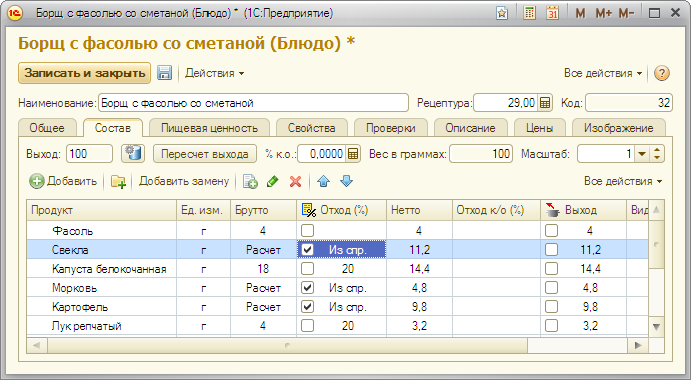Click the red X delete row icon

pos(295,181)
